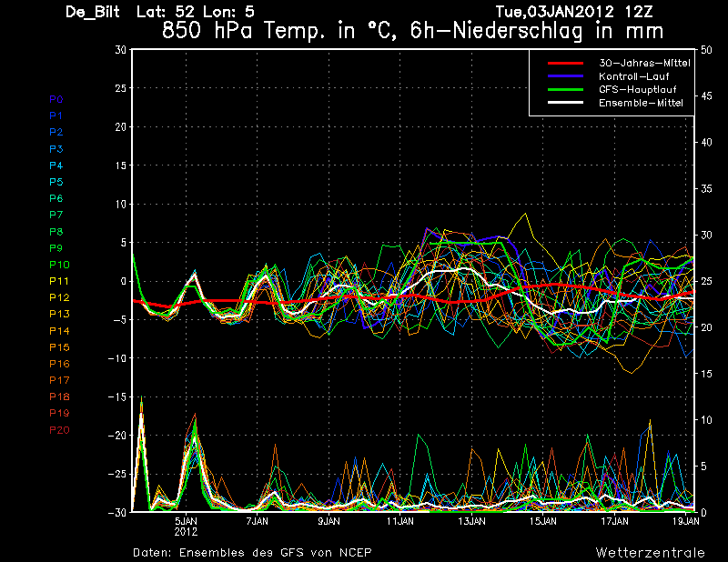Click the P4 ensemble member label

click(56, 166)
